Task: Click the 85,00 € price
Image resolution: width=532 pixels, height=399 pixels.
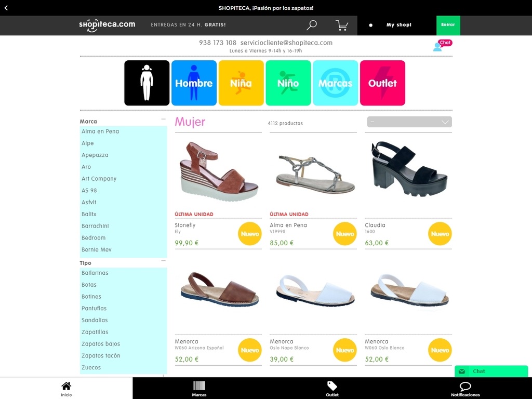Action: tap(282, 243)
